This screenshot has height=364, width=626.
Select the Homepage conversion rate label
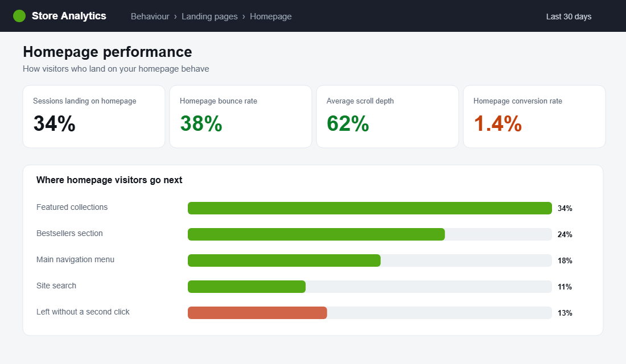(518, 101)
